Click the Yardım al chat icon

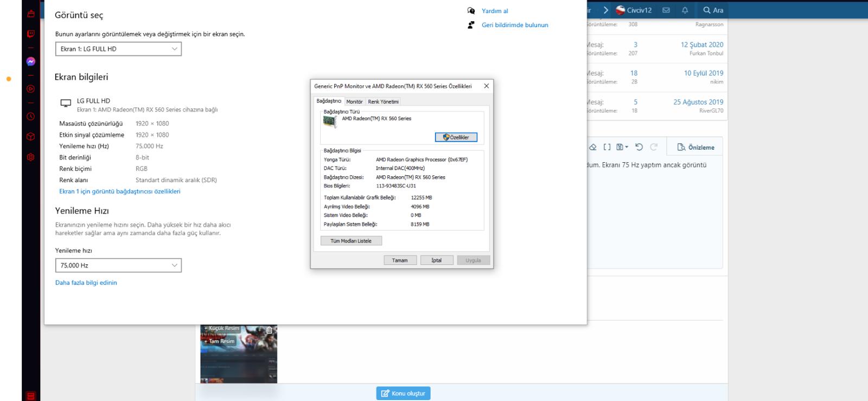coord(471,11)
